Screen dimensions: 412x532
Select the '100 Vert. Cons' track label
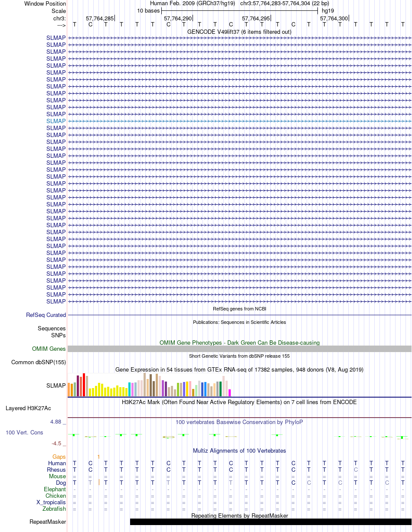(x=24, y=433)
